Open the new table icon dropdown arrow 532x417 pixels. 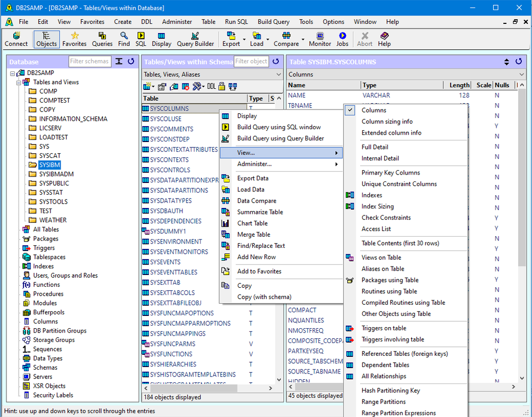[153, 87]
